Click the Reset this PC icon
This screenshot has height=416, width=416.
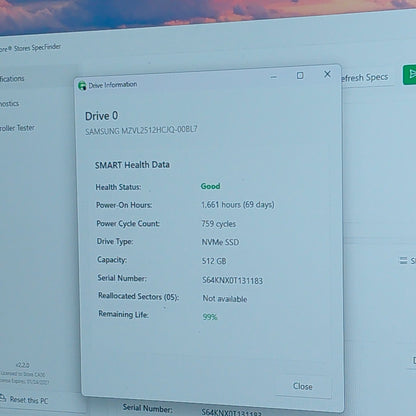3,397
